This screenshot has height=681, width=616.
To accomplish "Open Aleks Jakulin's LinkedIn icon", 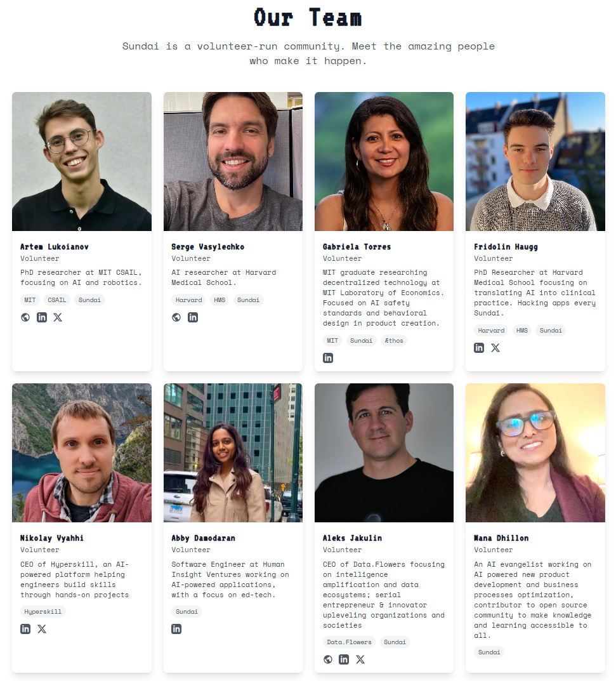I will point(344,659).
